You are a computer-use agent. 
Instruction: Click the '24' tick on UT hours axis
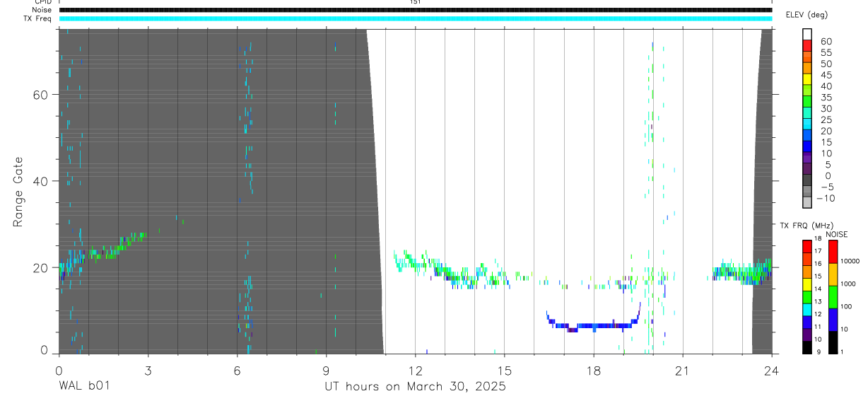[x=771, y=371]
